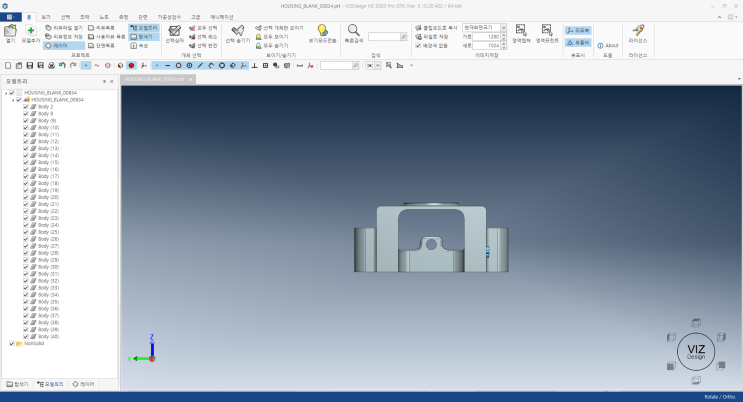Open the document tab list dropdown arrow

point(739,79)
